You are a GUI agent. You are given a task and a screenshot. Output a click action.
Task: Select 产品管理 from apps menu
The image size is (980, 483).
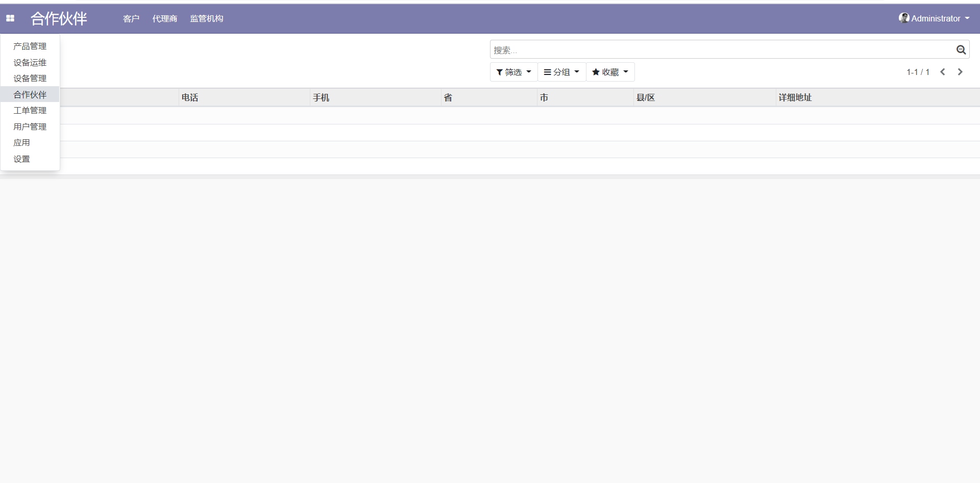(x=30, y=46)
